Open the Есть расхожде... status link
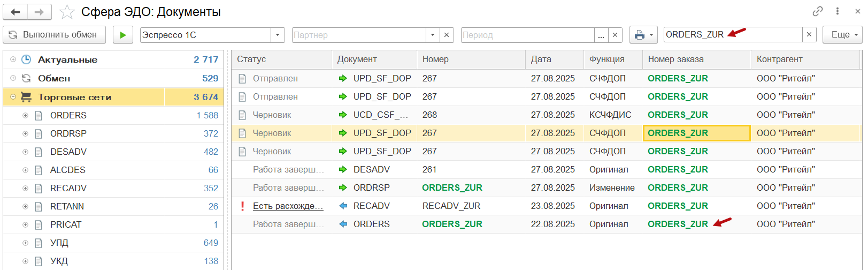This screenshot has height=270, width=868. point(288,206)
